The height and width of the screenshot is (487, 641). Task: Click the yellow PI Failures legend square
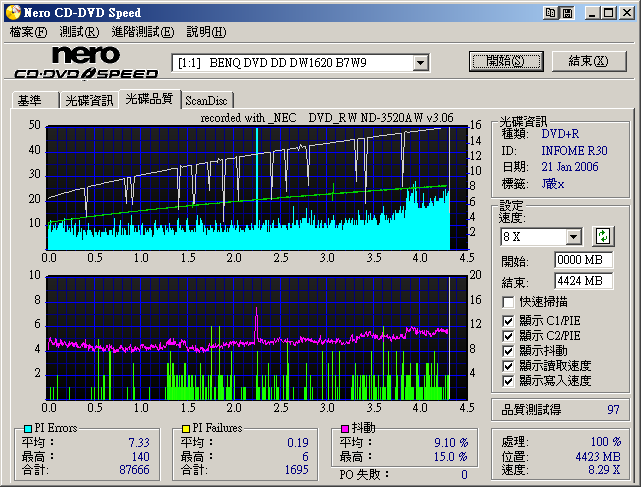pos(186,429)
